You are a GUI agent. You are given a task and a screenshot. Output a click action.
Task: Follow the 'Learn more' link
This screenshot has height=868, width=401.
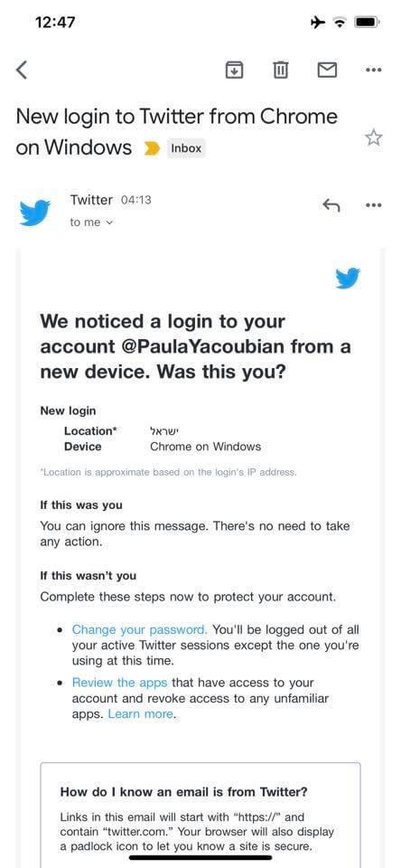[x=141, y=713]
